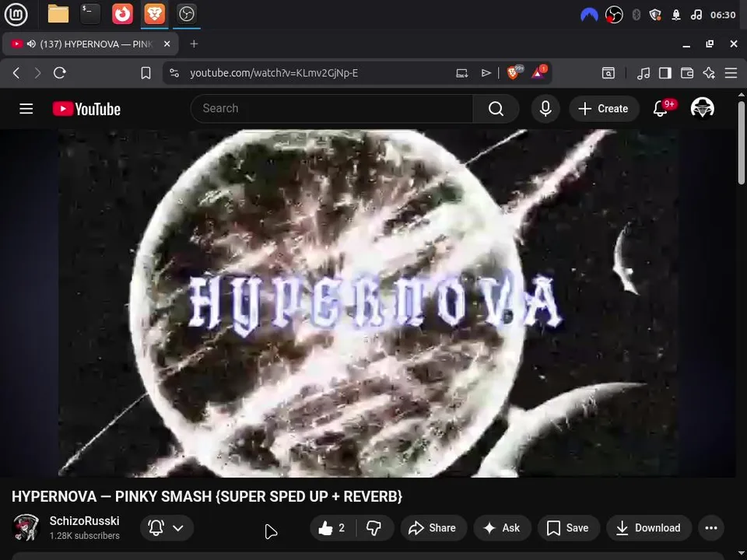Show the calendar from the 06:30 clock
This screenshot has width=747, height=560.
(x=723, y=15)
